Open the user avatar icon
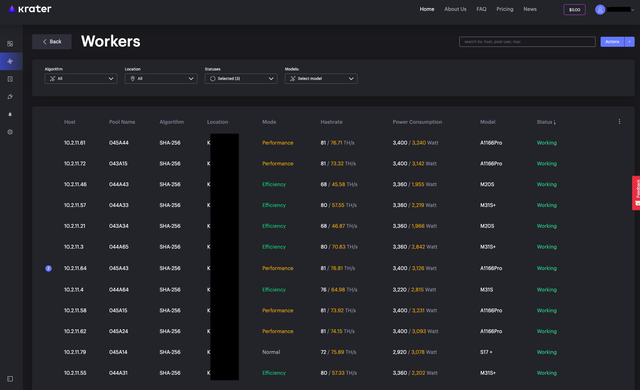640x390 pixels. [600, 9]
